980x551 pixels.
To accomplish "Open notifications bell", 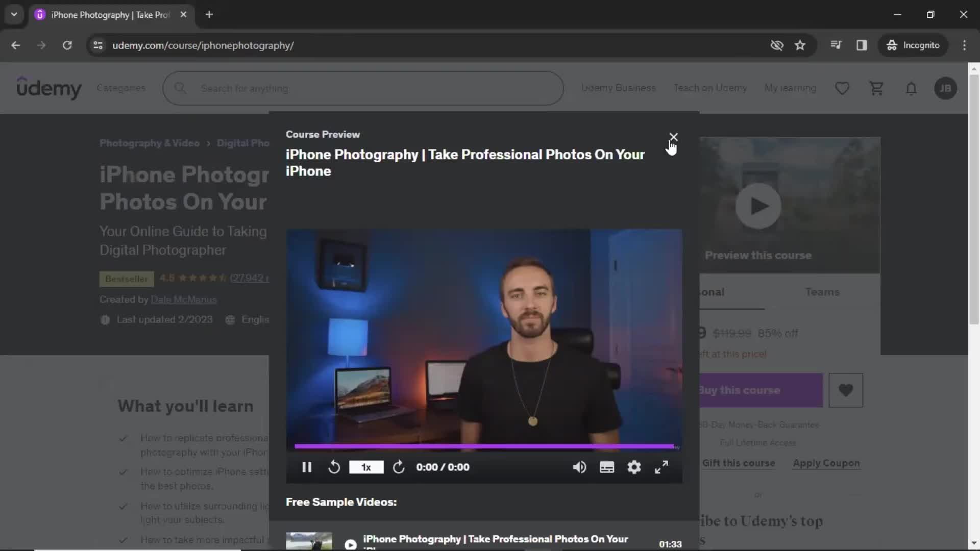I will click(x=911, y=88).
